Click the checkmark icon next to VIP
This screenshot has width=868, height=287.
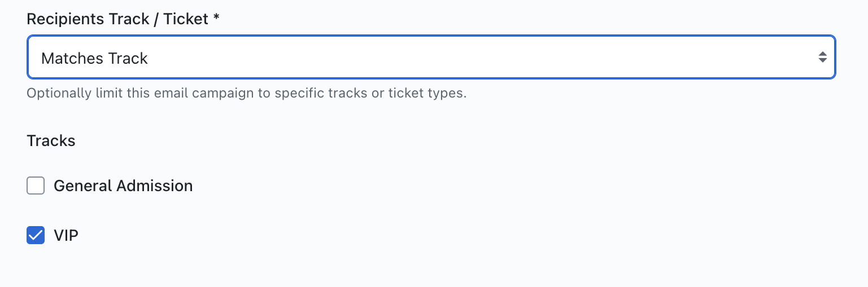point(36,235)
